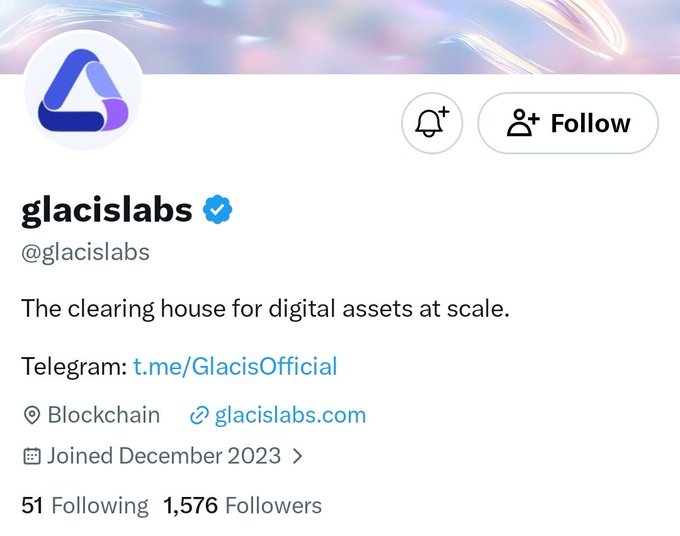Click the @glacislabs handle text
Image resolution: width=680 pixels, height=536 pixels.
85,252
